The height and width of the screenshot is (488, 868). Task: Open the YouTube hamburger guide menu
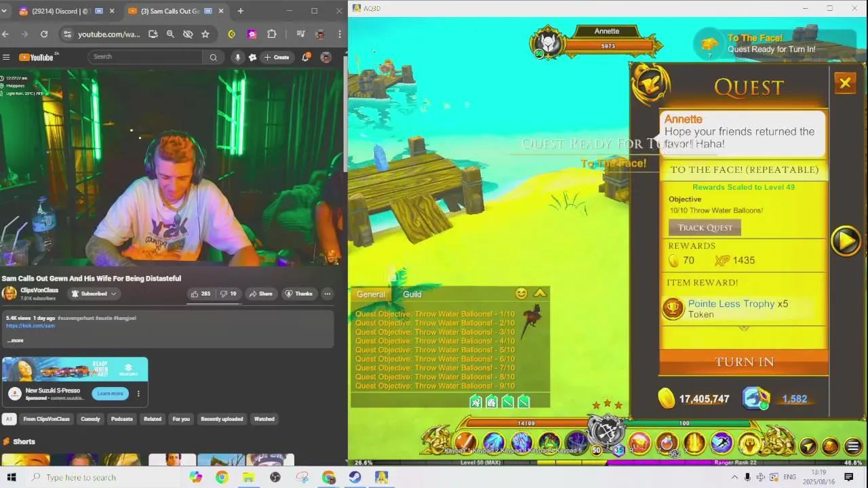[x=6, y=57]
